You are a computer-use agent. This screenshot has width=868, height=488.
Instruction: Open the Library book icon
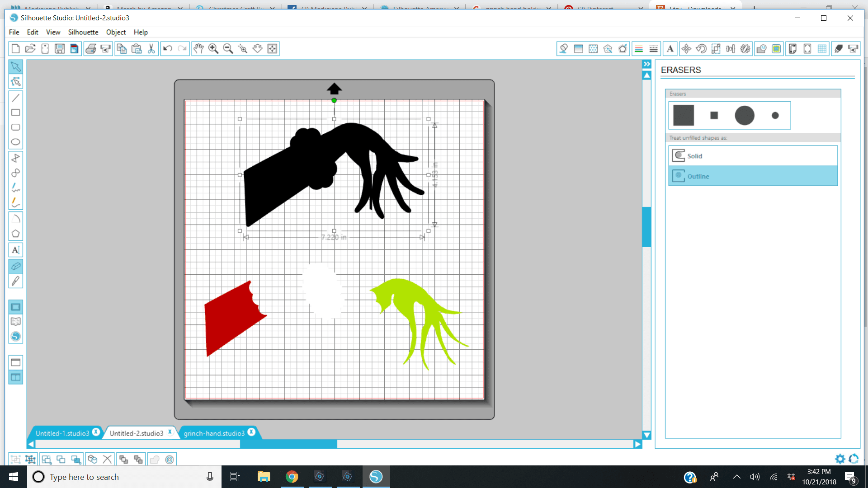16,322
